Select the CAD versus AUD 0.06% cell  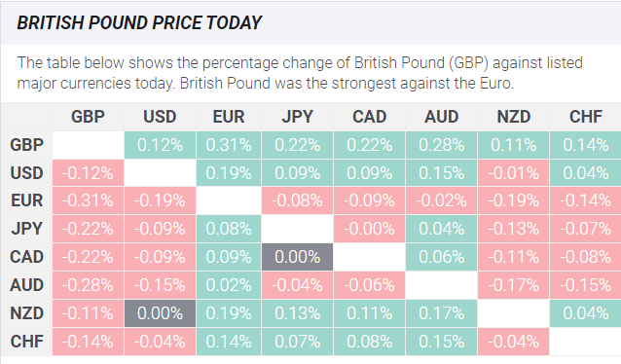pos(441,257)
